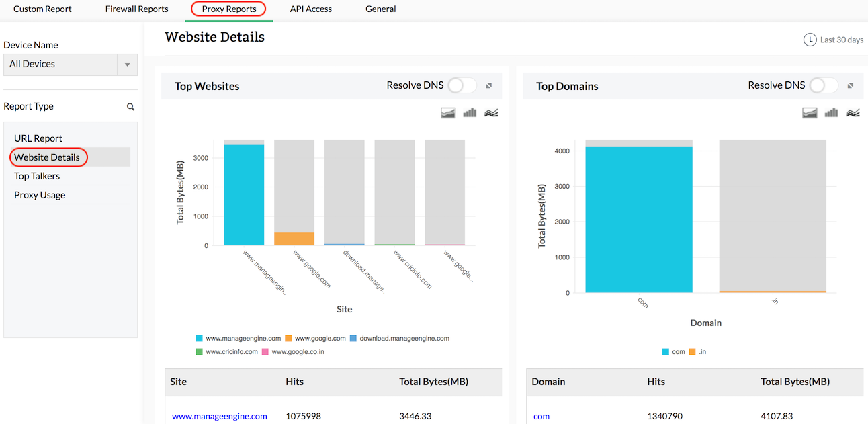Expand the Top Domains panel to full view
The height and width of the screenshot is (424, 868).
point(851,86)
